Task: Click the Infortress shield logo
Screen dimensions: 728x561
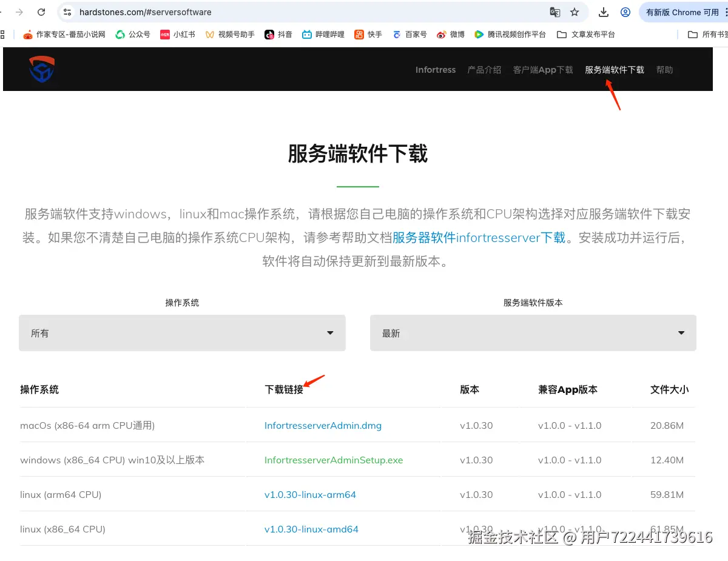Action: coord(42,69)
